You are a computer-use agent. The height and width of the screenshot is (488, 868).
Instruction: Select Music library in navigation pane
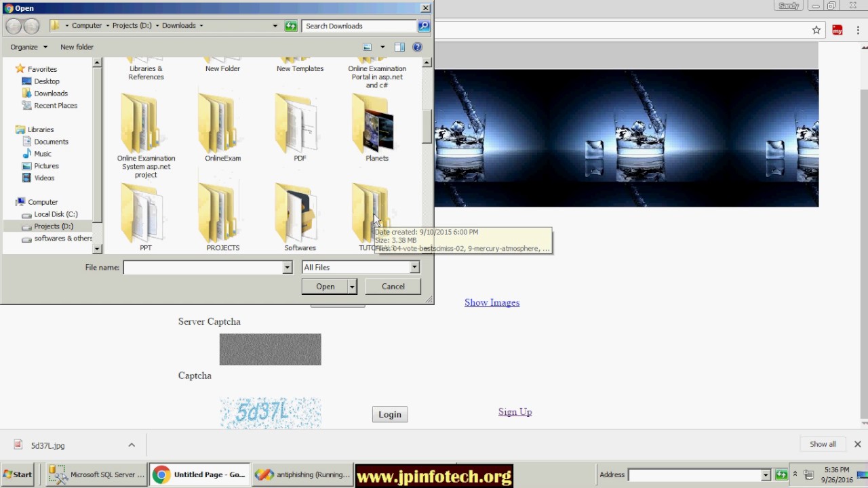point(43,154)
